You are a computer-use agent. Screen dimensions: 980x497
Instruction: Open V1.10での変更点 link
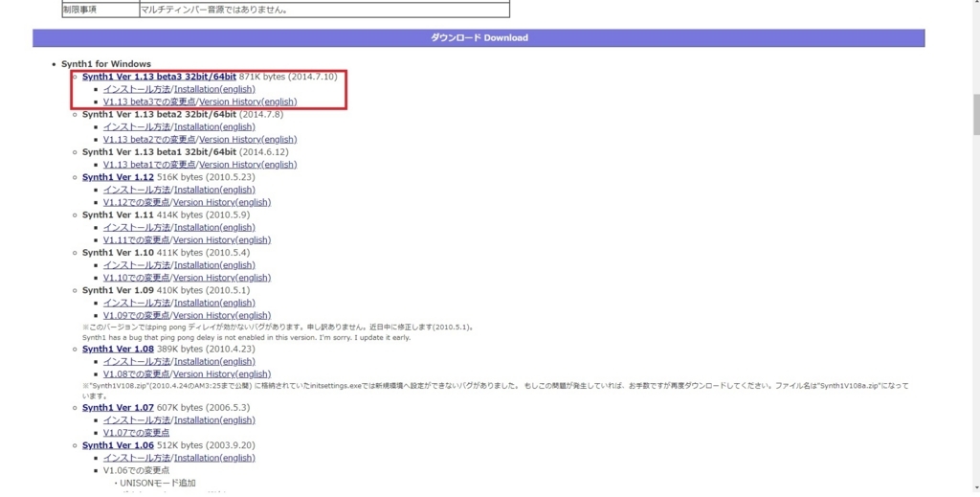136,278
